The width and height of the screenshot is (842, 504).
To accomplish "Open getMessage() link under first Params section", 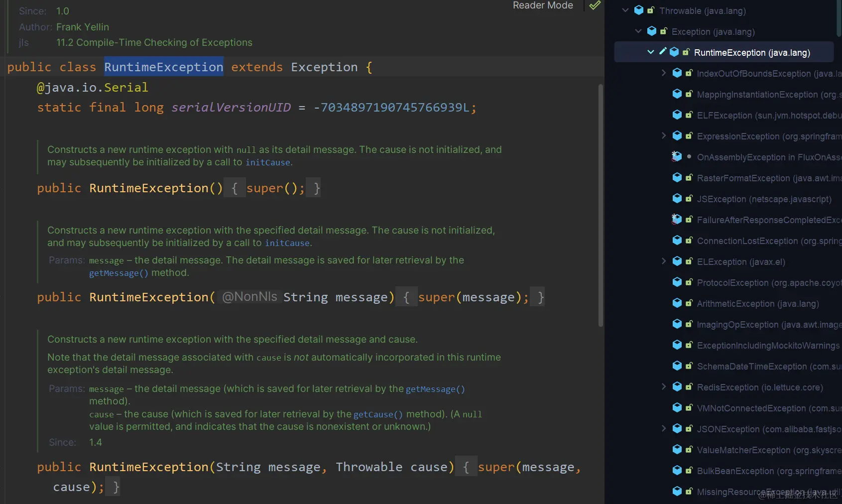I will point(119,273).
